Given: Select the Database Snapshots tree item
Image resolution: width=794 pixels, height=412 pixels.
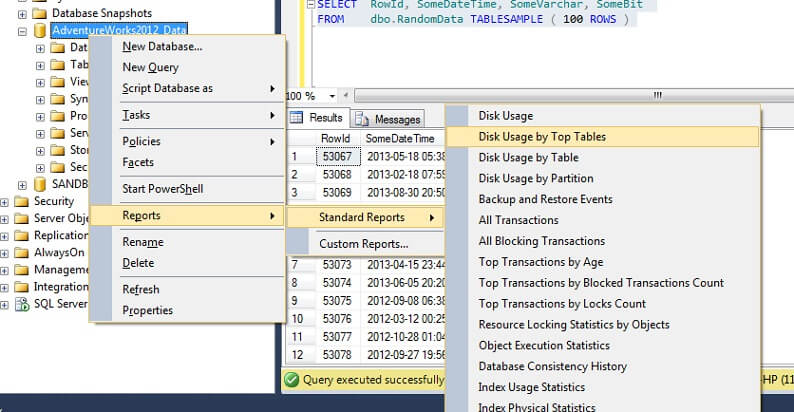Looking at the screenshot, I should (x=102, y=13).
